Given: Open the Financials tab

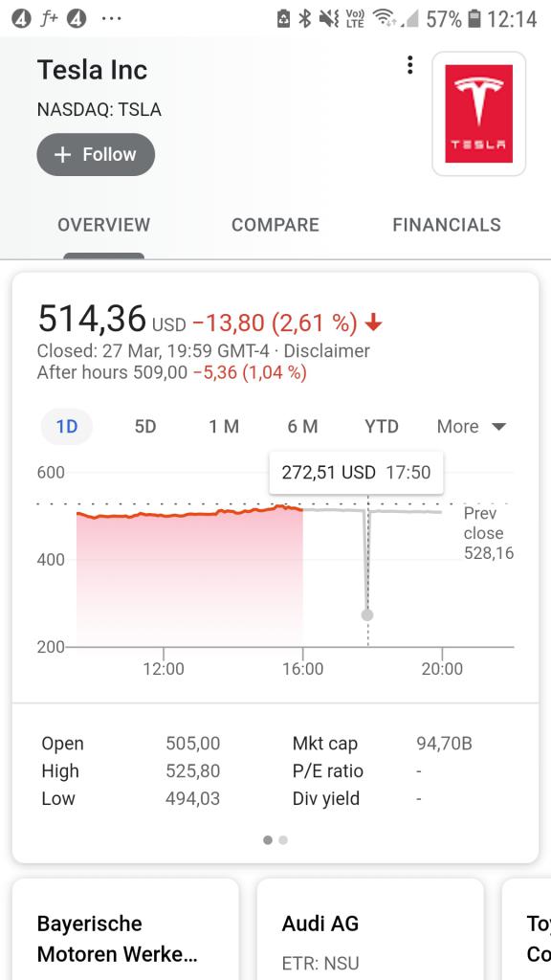Looking at the screenshot, I should coord(447,225).
